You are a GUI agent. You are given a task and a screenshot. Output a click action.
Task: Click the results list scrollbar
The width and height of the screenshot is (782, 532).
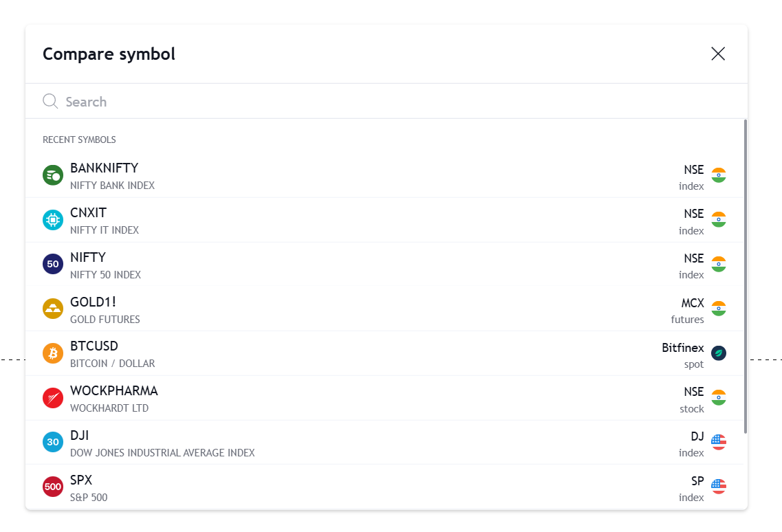pyautogui.click(x=746, y=275)
